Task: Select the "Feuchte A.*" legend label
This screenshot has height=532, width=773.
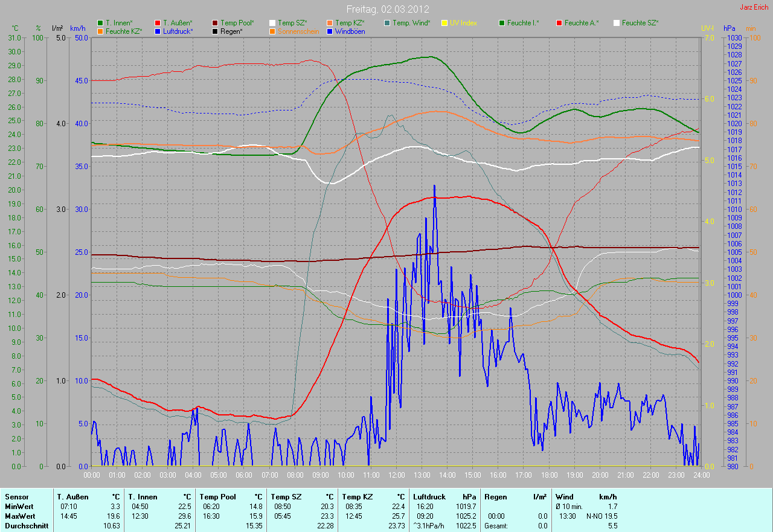Action: (582, 23)
